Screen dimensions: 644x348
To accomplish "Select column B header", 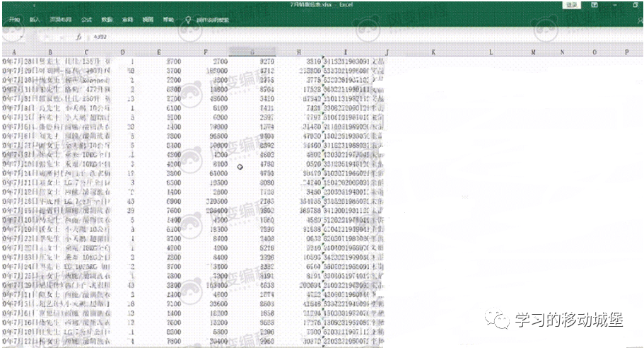I will [50, 52].
